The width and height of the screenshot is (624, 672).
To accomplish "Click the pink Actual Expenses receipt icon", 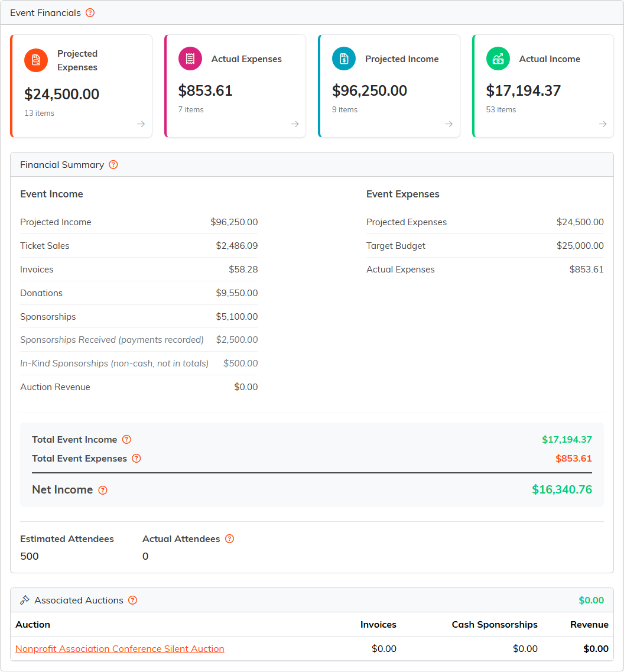I will [x=190, y=59].
